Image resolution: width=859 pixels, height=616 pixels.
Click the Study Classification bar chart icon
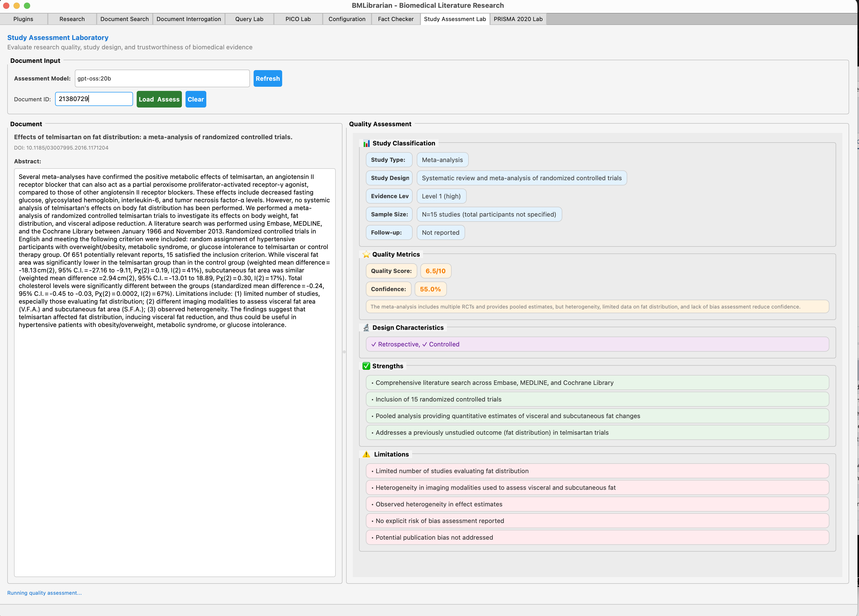pyautogui.click(x=366, y=144)
